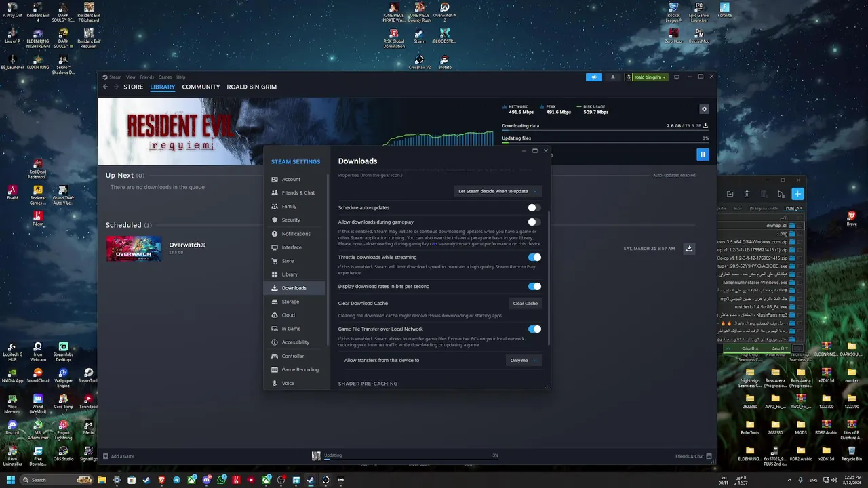Go back with Steam back arrow
868x488 pixels.
point(105,87)
